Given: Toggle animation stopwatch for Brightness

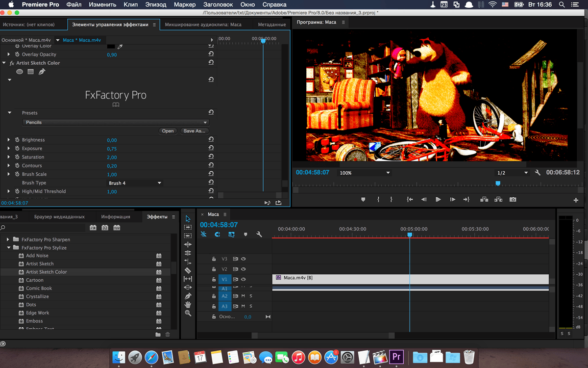Looking at the screenshot, I should coord(17,140).
